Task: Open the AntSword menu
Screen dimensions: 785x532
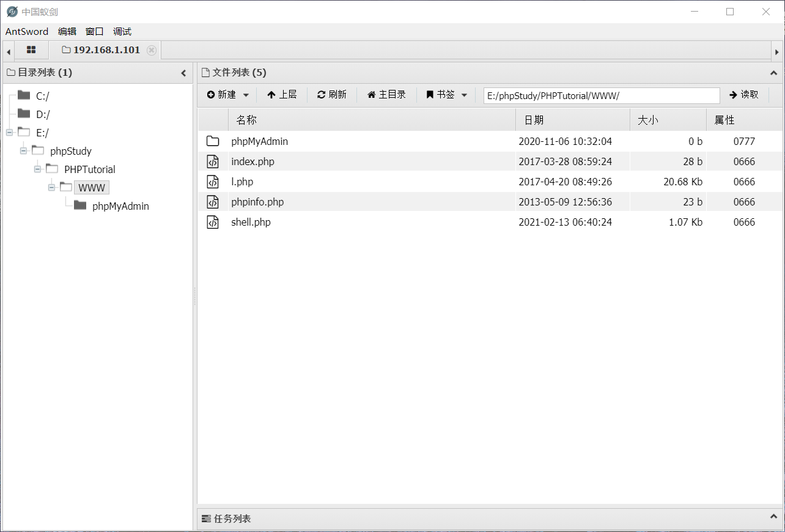Action: [27, 31]
